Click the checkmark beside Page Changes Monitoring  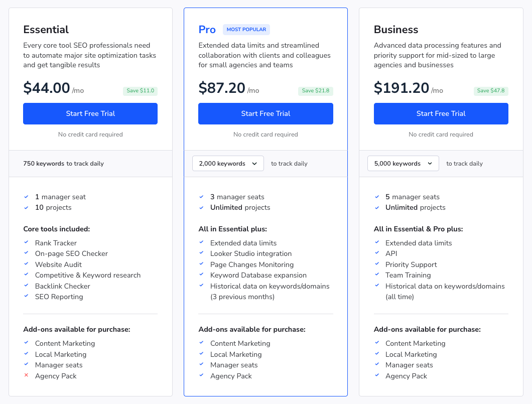pyautogui.click(x=201, y=264)
